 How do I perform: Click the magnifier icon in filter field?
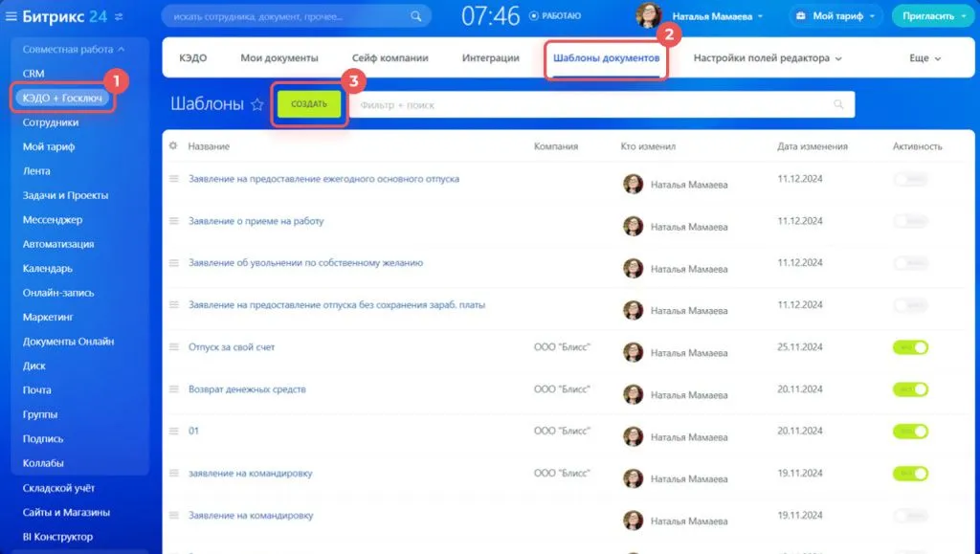838,105
